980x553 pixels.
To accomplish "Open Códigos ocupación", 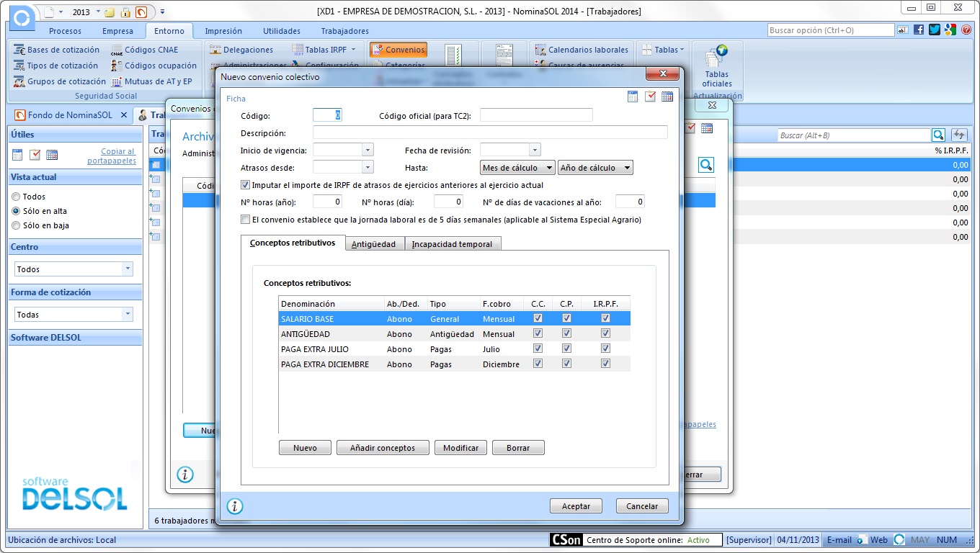I will pos(153,66).
